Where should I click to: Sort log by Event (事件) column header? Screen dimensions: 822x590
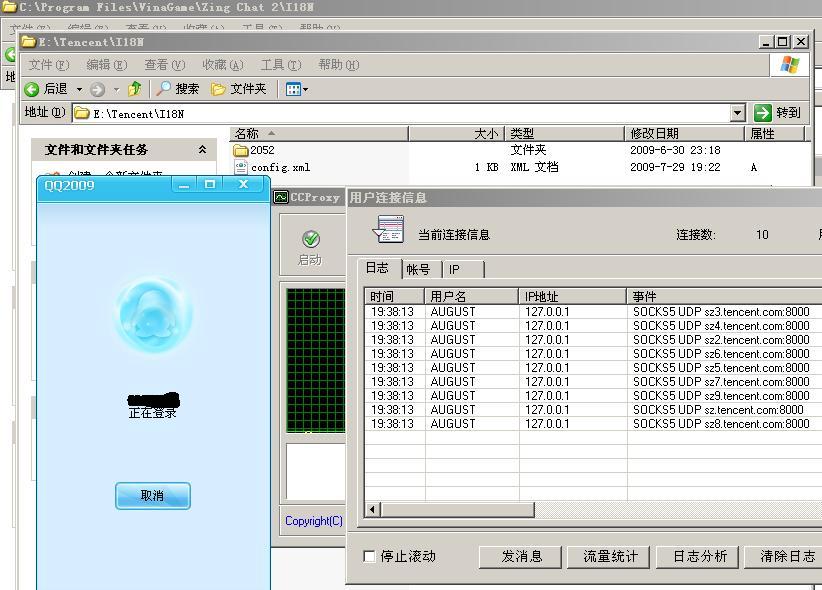pyautogui.click(x=724, y=296)
